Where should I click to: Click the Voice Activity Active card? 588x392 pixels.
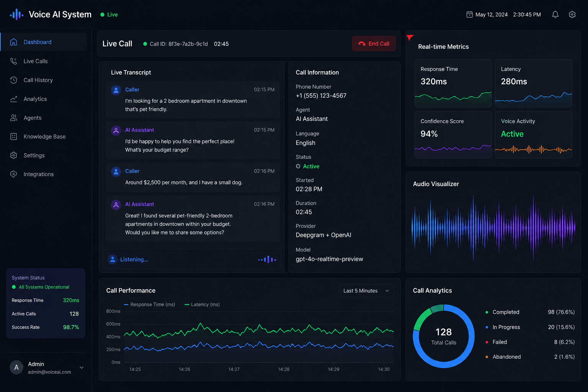pos(533,135)
